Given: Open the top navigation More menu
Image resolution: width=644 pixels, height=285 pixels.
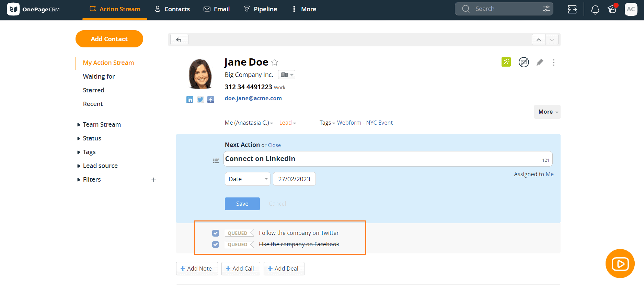Looking at the screenshot, I should point(304,9).
